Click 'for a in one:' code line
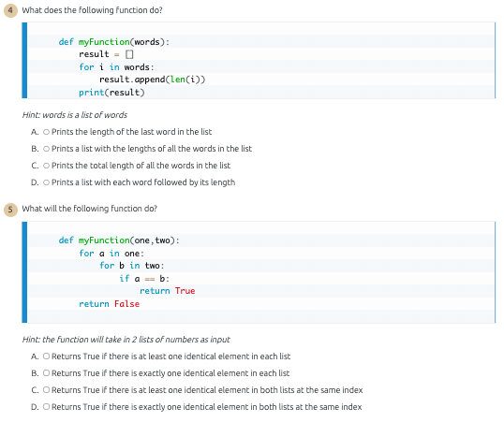Viewport: 504px width, 422px height. (x=111, y=254)
